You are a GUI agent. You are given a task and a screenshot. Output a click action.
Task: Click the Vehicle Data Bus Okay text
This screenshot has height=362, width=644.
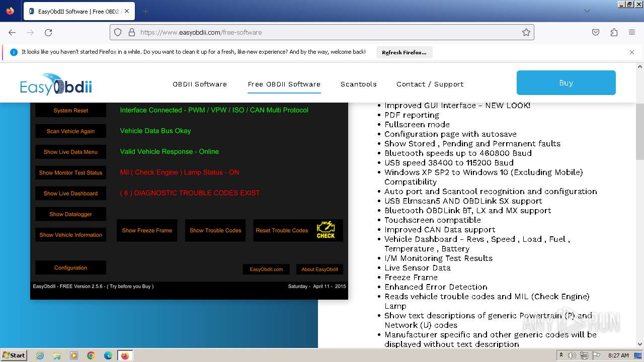155,131
